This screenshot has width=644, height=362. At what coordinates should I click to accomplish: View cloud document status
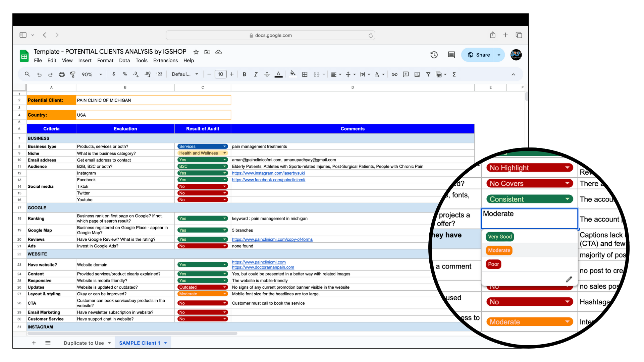click(x=219, y=52)
